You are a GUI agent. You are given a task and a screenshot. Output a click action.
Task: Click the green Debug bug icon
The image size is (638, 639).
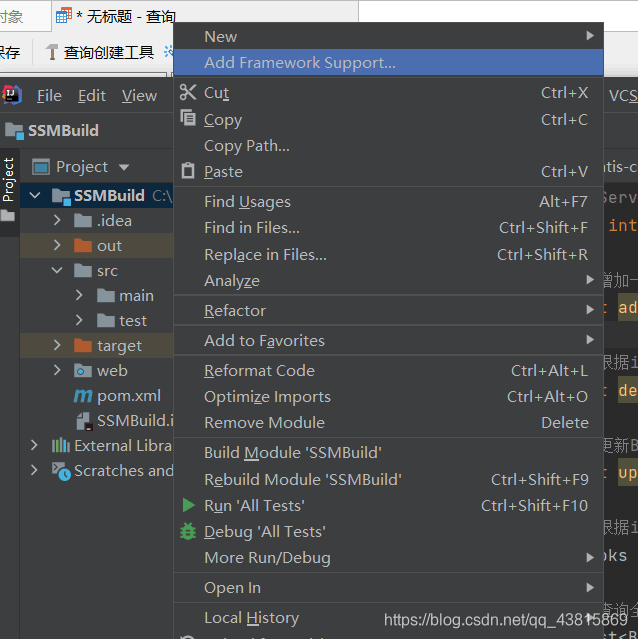point(188,531)
